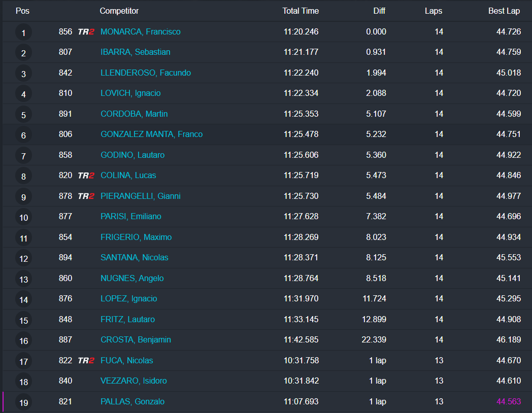Click the TR2 badge beside COLINA, Lucas

pos(86,176)
